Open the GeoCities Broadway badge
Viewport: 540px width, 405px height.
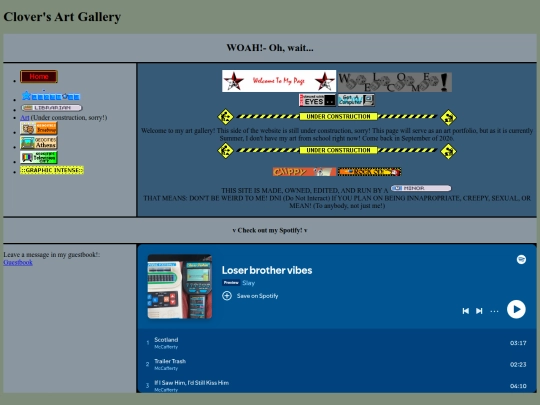[39, 128]
